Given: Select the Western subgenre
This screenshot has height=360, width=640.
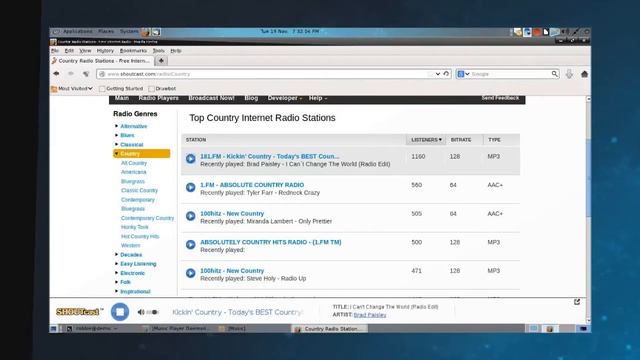Looking at the screenshot, I should click(131, 245).
